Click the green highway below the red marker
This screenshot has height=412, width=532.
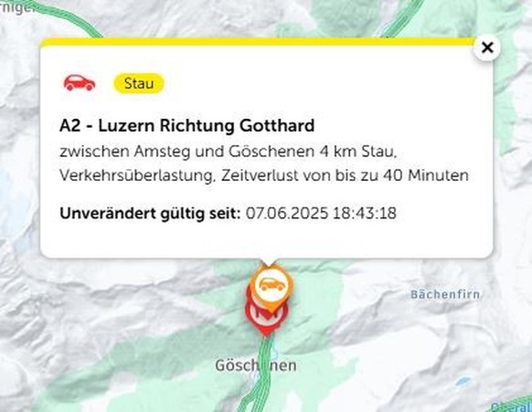(265, 359)
